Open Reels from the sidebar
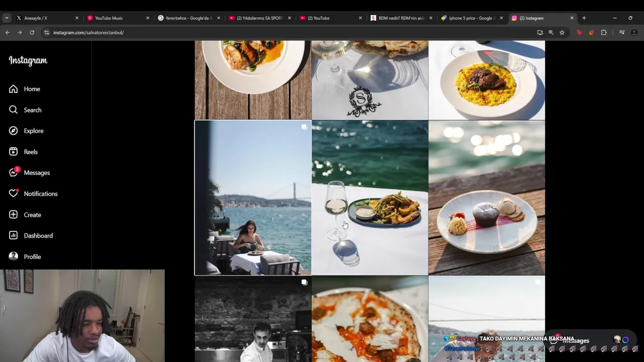 coord(23,152)
